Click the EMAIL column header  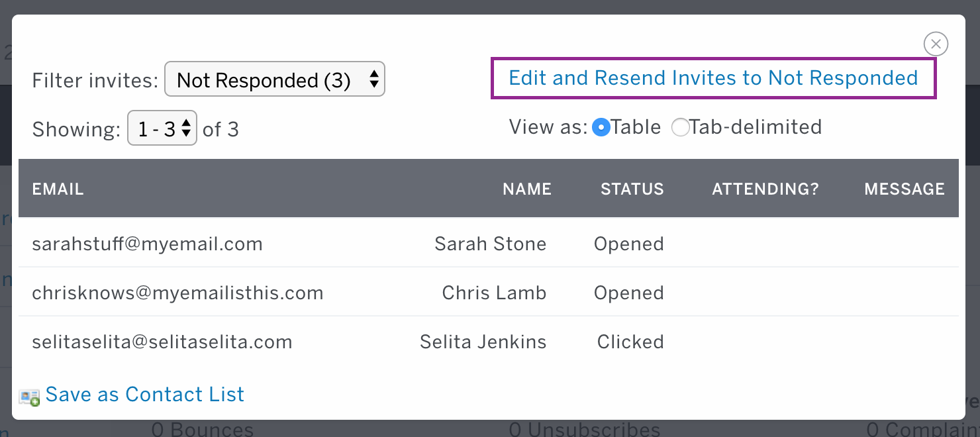click(58, 189)
